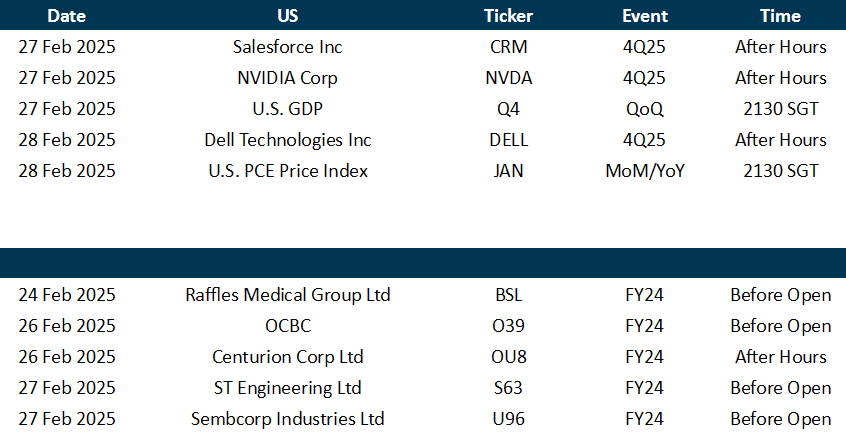The image size is (846, 433).
Task: Select Raffles Medical Group Ltd cell
Action: tap(288, 295)
